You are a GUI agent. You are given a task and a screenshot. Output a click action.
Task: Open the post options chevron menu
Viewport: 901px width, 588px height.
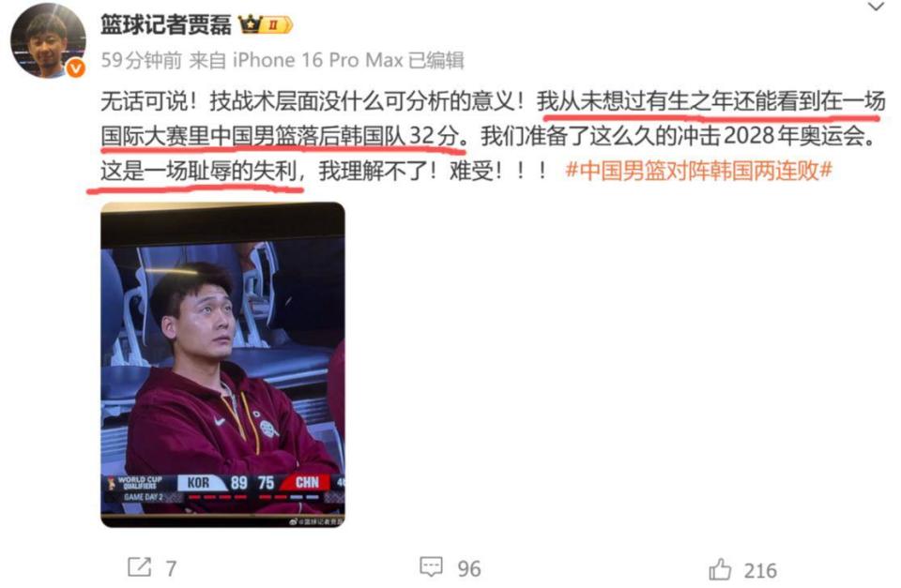point(876,8)
